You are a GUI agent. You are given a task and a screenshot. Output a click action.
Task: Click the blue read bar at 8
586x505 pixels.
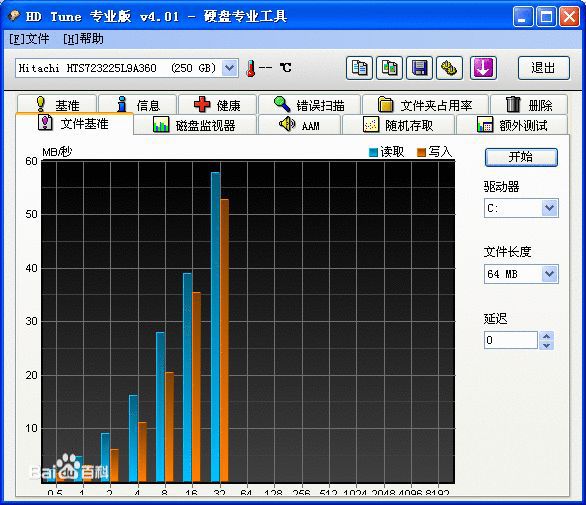(x=160, y=407)
